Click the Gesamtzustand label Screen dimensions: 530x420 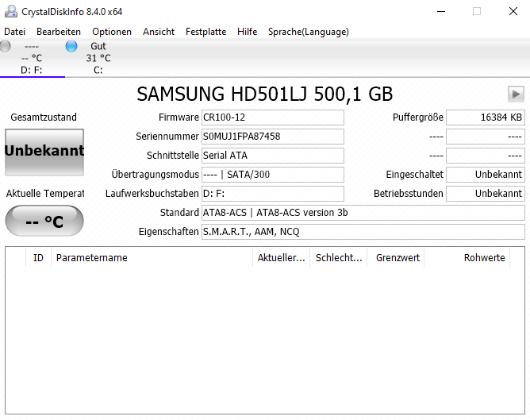(x=44, y=118)
